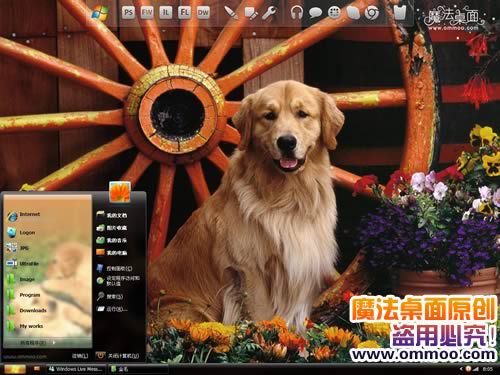Viewport: 500px width, 375px height.
Task: Click the wrench tools icon in dock
Action: coord(269,13)
